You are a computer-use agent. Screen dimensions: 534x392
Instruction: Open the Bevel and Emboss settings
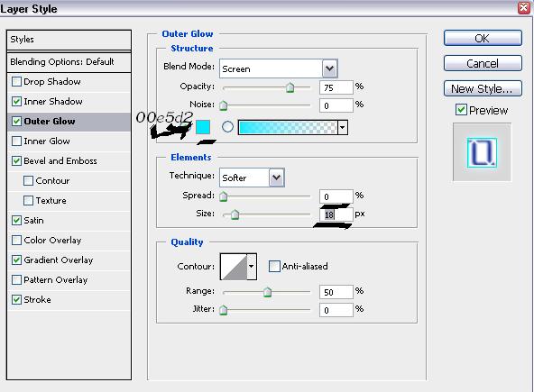(x=60, y=161)
